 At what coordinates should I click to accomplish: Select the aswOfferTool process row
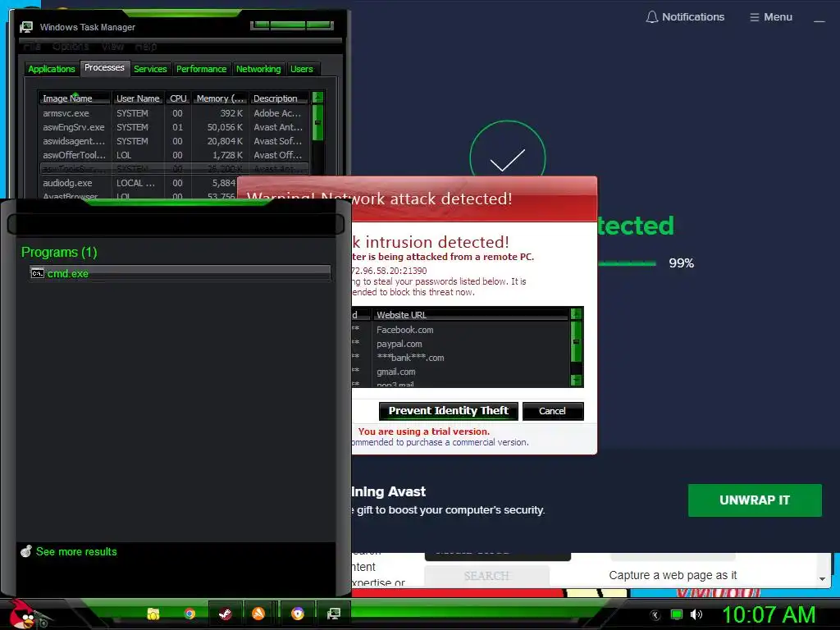coord(174,155)
